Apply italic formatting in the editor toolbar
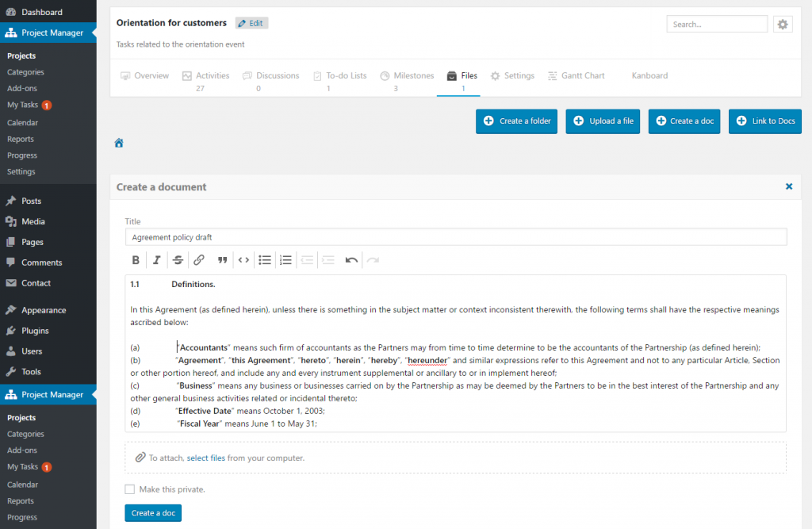Image resolution: width=812 pixels, height=529 pixels. 156,259
